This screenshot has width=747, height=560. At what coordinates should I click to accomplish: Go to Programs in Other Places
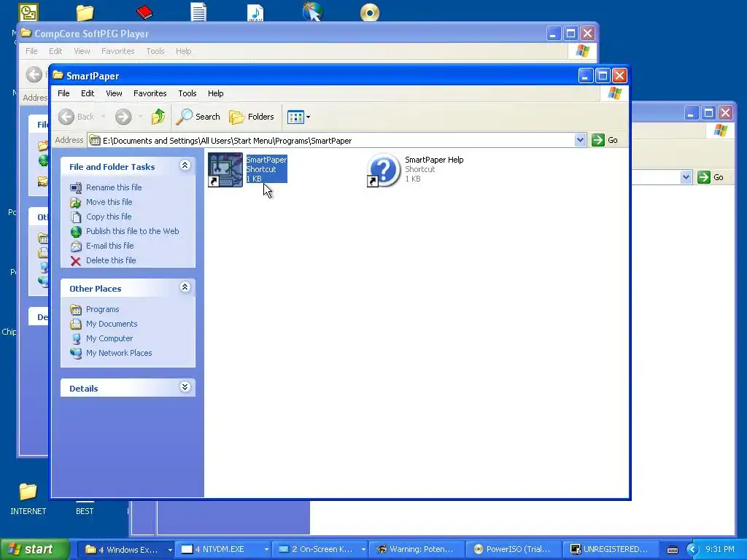[102, 309]
